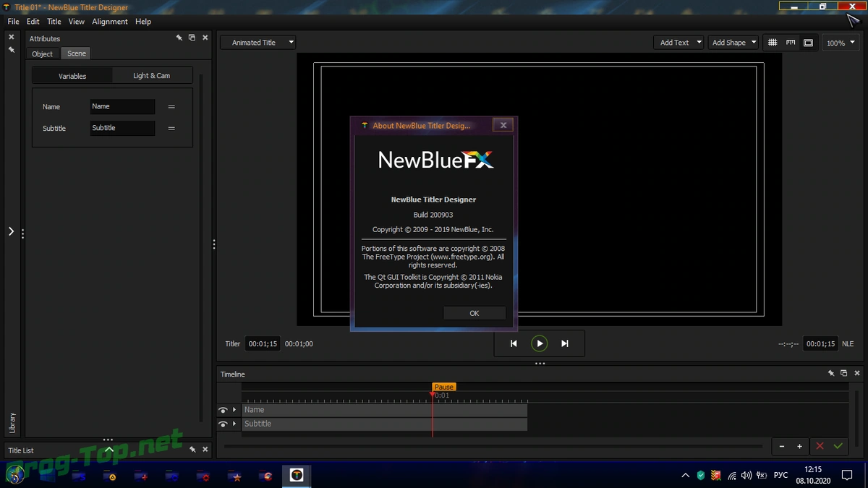
Task: Open the Alignment menu
Action: [110, 22]
